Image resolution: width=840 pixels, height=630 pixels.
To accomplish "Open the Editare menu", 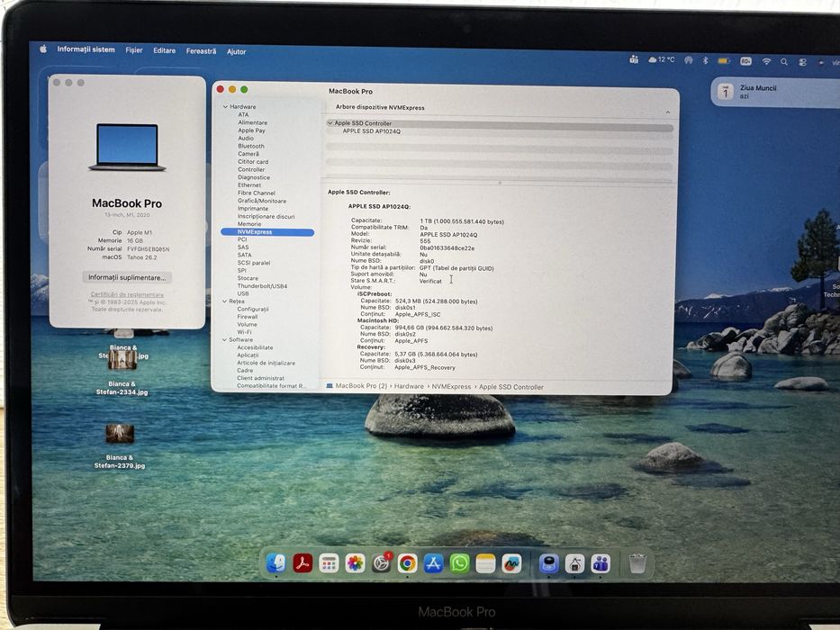I will [x=165, y=50].
